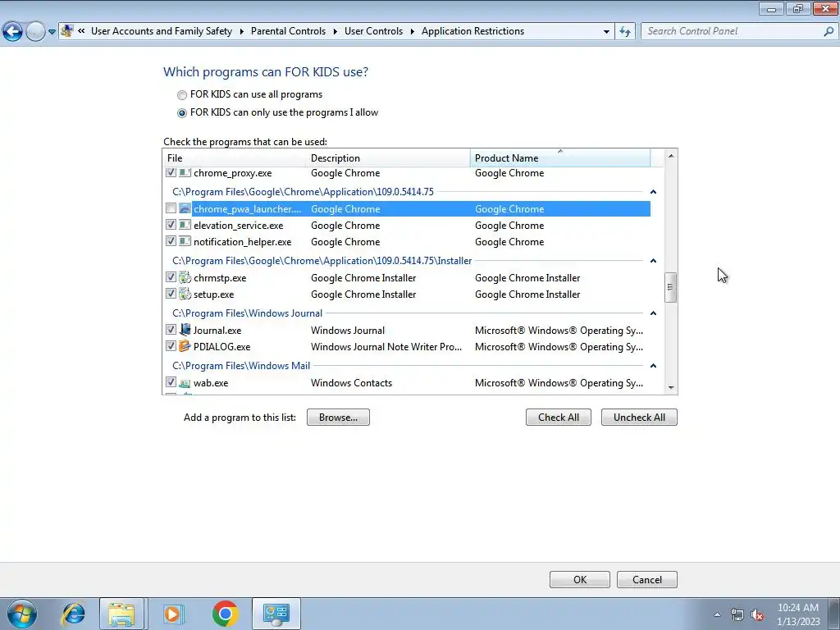Uncheck chrmstp.exe checkbox

click(x=171, y=277)
